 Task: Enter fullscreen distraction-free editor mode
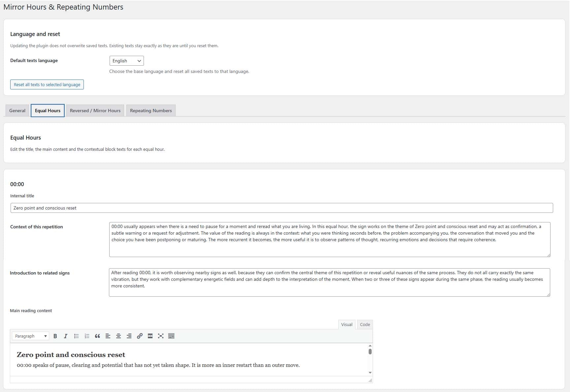[x=161, y=336]
